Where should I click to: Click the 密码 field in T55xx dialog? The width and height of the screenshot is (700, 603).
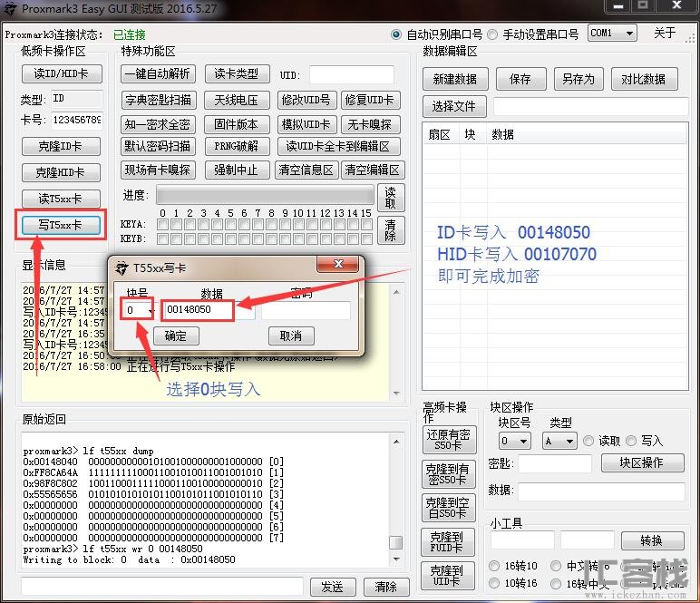[306, 310]
